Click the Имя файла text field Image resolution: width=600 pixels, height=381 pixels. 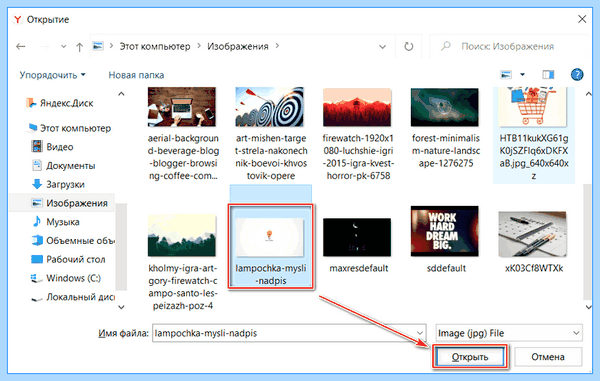click(284, 333)
